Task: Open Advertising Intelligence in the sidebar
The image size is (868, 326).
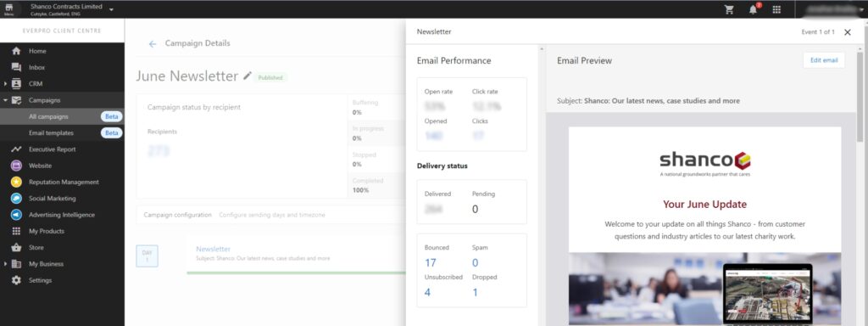Action: pyautogui.click(x=62, y=215)
